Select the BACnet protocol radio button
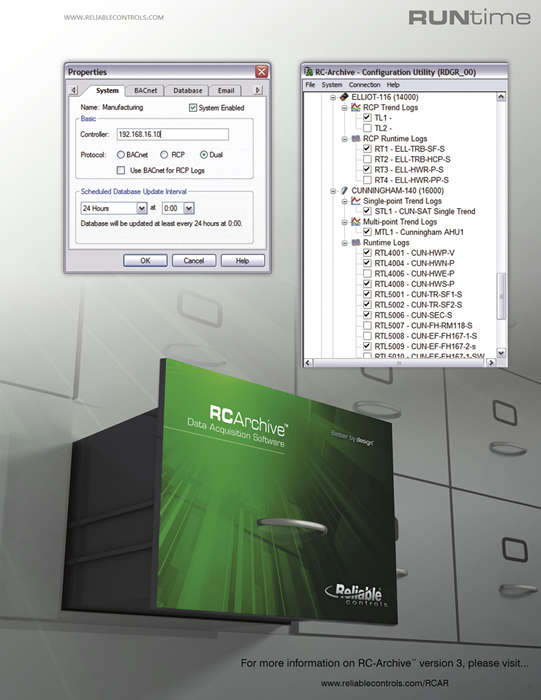The width and height of the screenshot is (541, 700). (x=121, y=154)
